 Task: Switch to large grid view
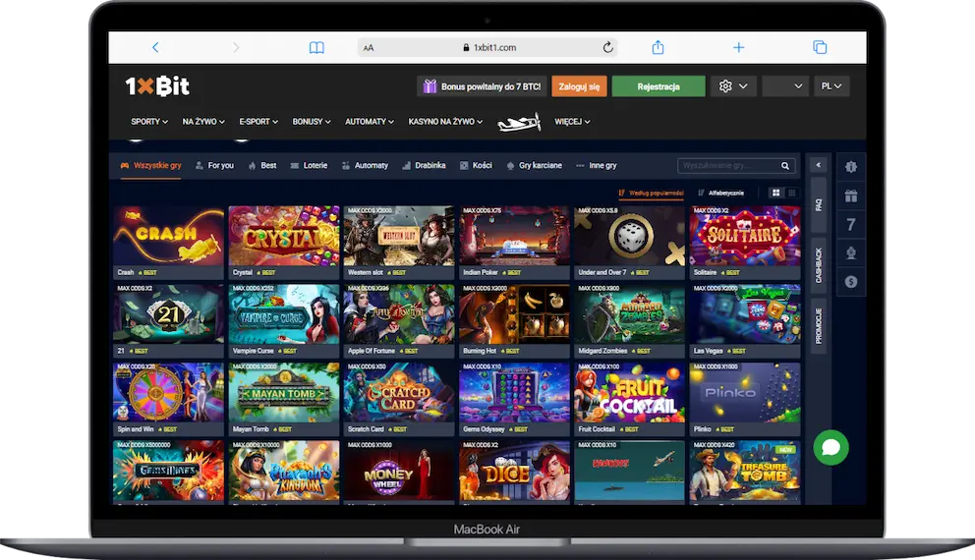click(x=775, y=193)
